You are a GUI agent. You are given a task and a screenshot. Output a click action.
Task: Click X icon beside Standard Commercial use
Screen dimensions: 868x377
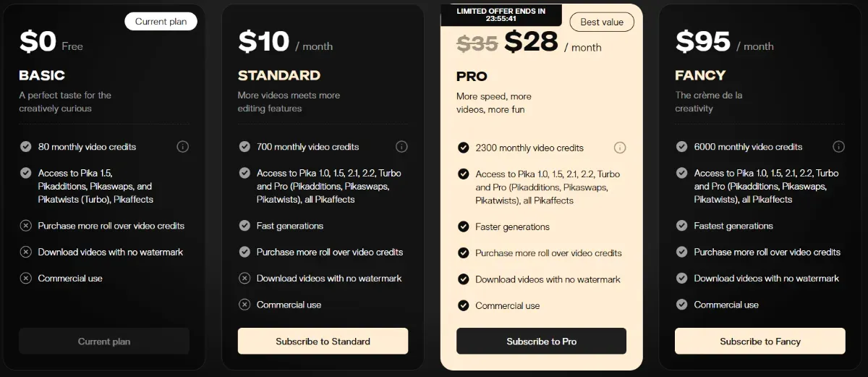pos(244,305)
